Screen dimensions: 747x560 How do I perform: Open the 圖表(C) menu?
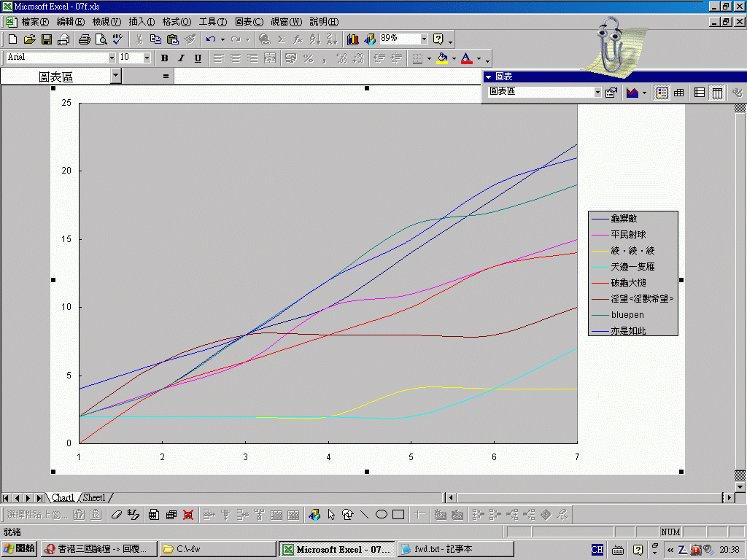click(x=249, y=22)
